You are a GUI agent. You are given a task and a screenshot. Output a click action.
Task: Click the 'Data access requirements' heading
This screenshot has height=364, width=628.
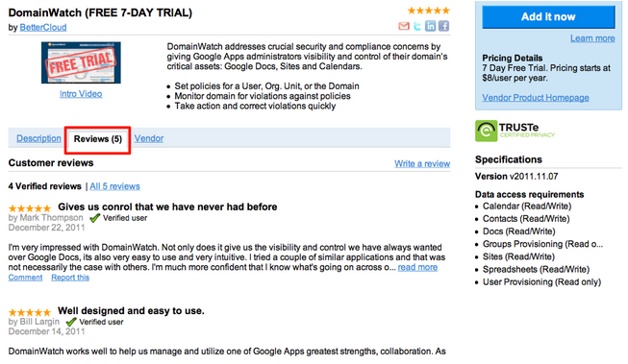[530, 194]
